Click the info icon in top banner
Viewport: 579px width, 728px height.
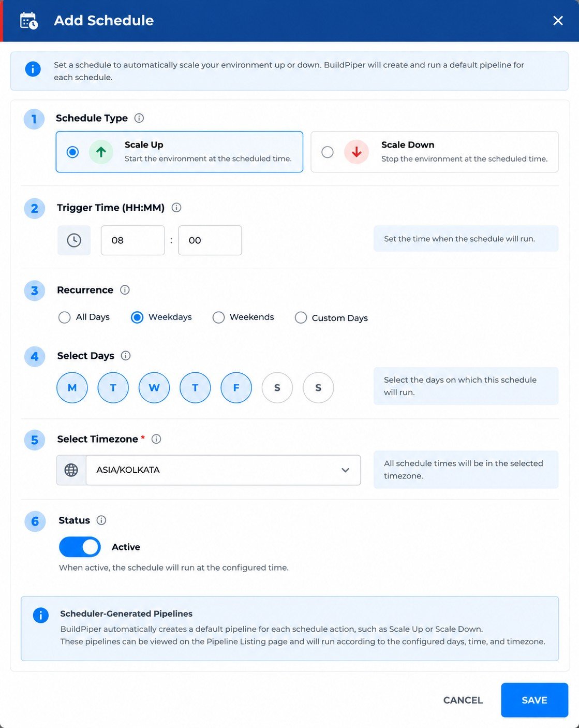point(33,69)
